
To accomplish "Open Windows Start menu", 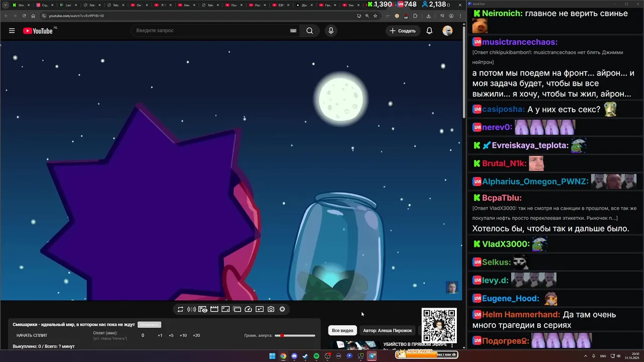I will tap(272, 356).
